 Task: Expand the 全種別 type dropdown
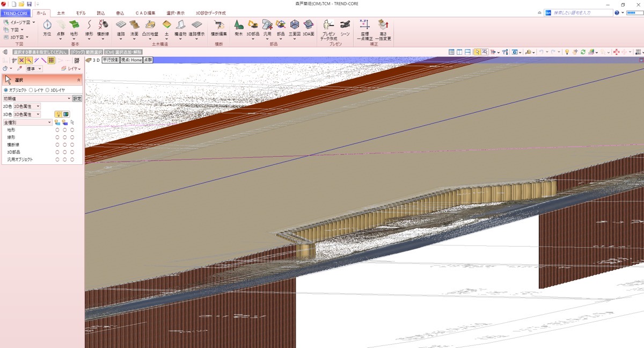click(x=27, y=122)
